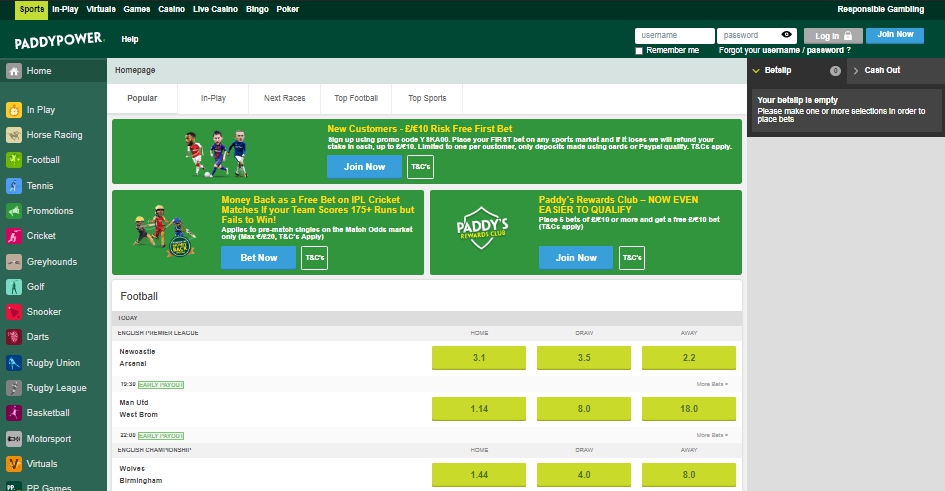Choose the Rugby Union icon
Viewport: 945px width, 491px height.
pos(14,363)
